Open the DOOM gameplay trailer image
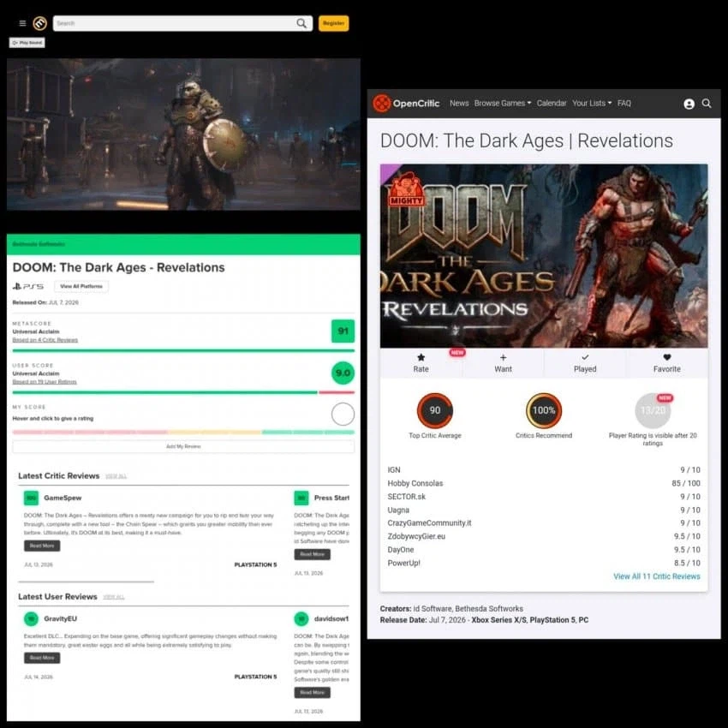Viewport: 728px width, 728px height. (183, 134)
